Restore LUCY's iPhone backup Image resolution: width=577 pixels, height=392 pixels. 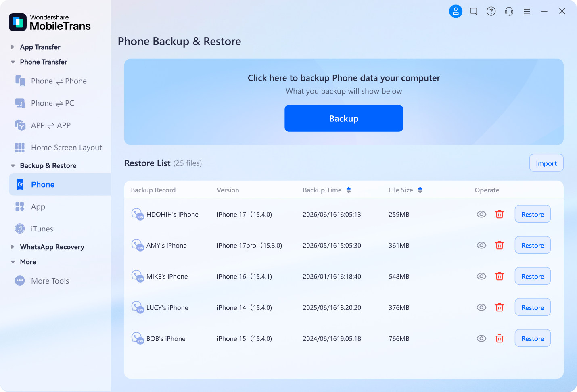[x=533, y=307]
